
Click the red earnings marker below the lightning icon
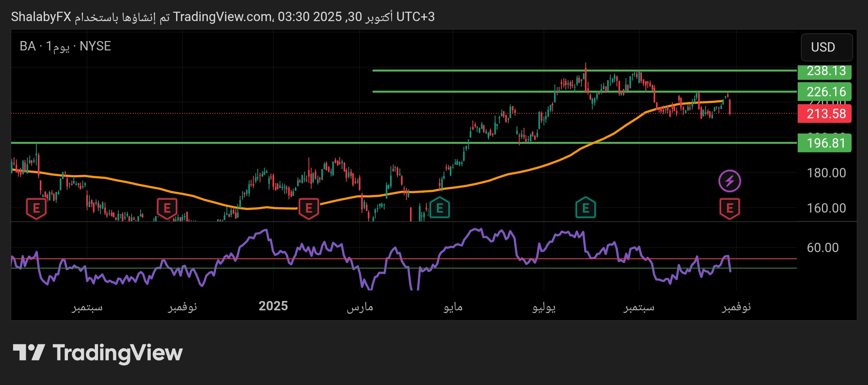(x=729, y=208)
